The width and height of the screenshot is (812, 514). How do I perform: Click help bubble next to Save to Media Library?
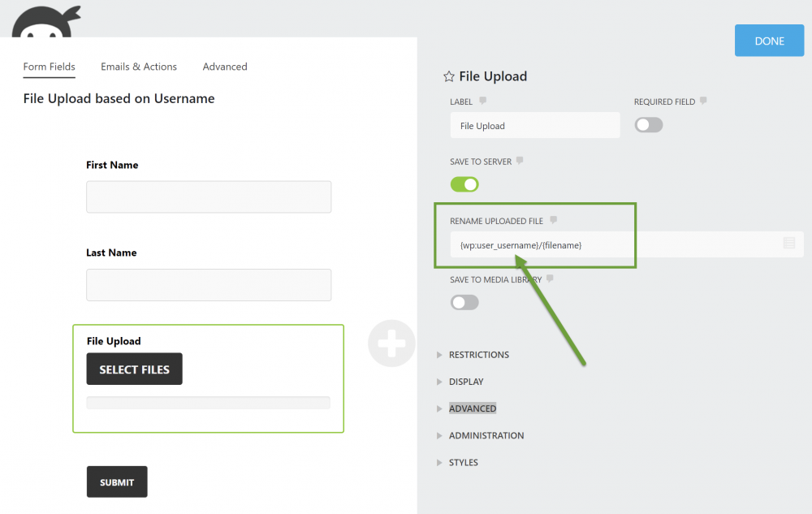coord(550,279)
